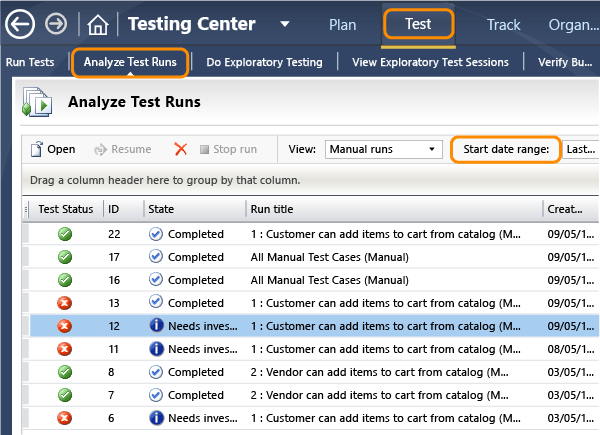Select run 13 title text

pyautogui.click(x=386, y=303)
